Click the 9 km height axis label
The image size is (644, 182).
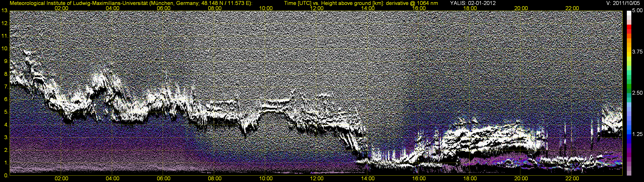tap(6, 61)
